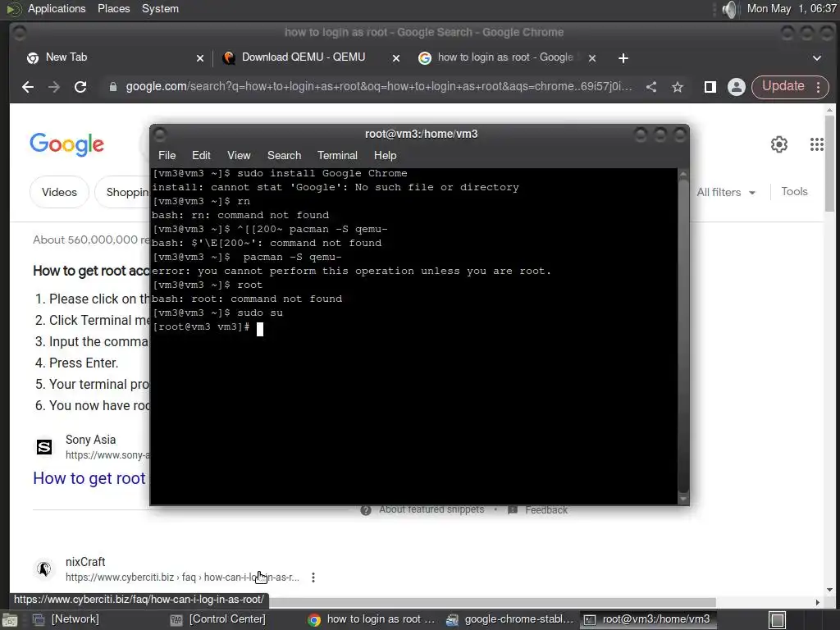The height and width of the screenshot is (630, 840).
Task: Click the nixCraft site icon
Action: point(44,569)
